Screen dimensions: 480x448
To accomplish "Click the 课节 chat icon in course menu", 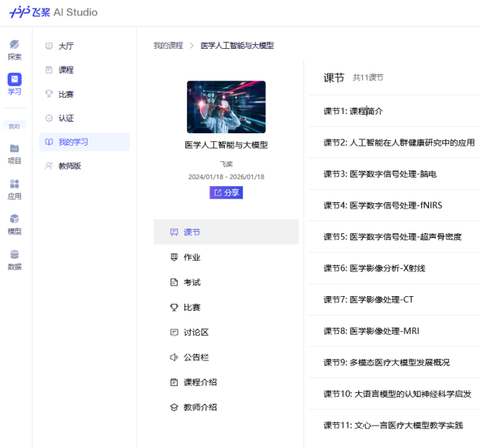I will tap(174, 232).
